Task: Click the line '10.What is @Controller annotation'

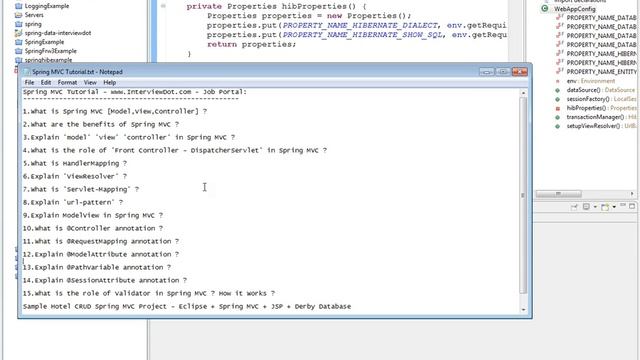Action: pyautogui.click(x=93, y=229)
